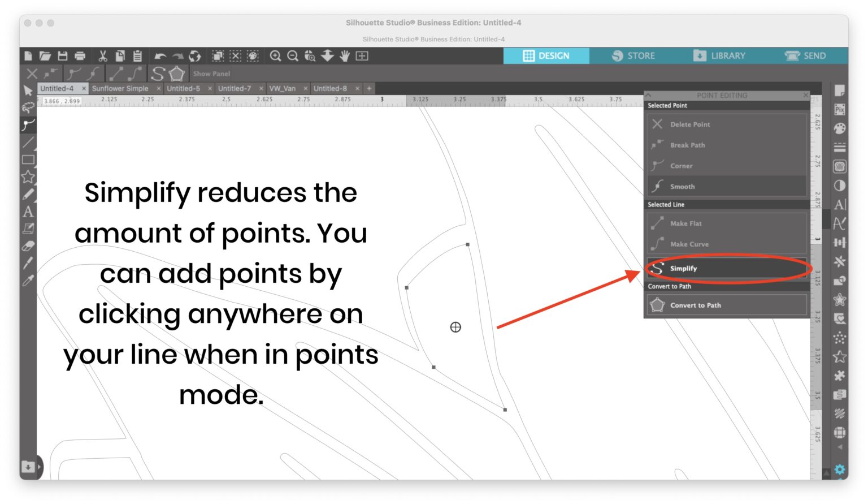Toggle Corner for the selected point

click(x=726, y=166)
